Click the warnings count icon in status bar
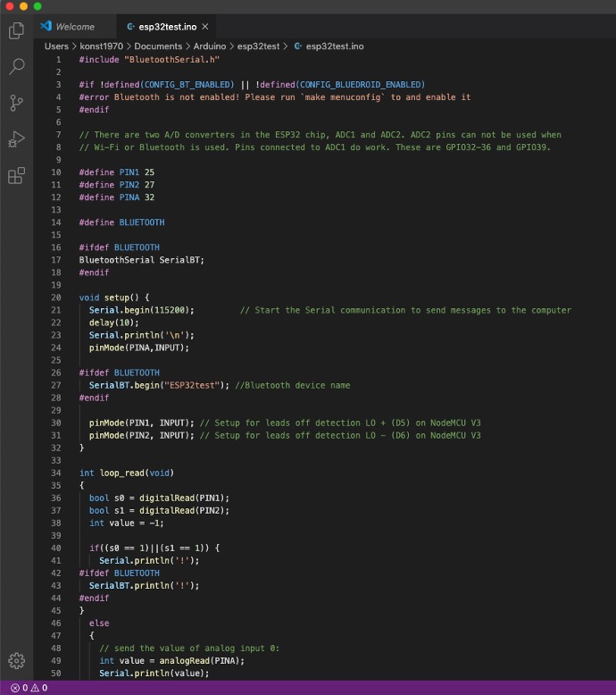Viewport: 616px width, 695px height. 35,688
